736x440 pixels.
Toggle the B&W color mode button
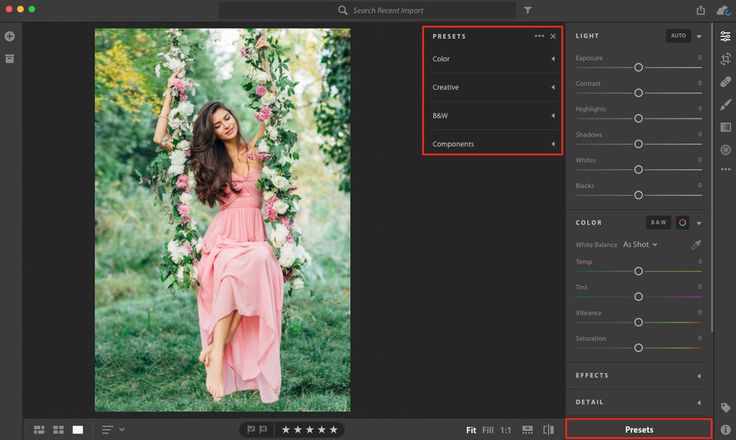pos(658,222)
